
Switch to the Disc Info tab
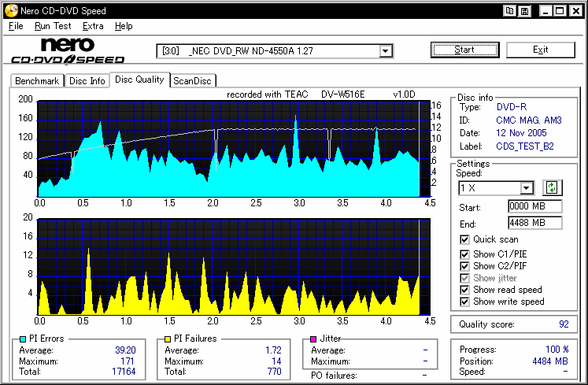coord(87,81)
